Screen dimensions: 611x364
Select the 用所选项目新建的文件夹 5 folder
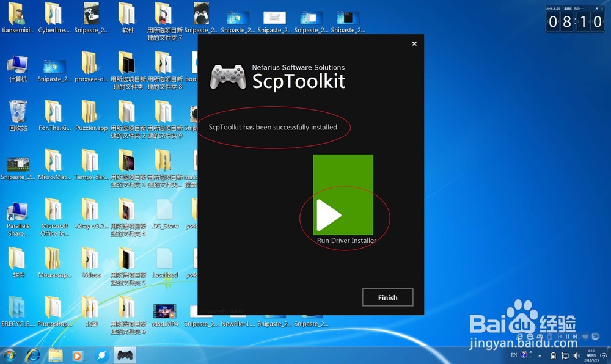pos(128,266)
